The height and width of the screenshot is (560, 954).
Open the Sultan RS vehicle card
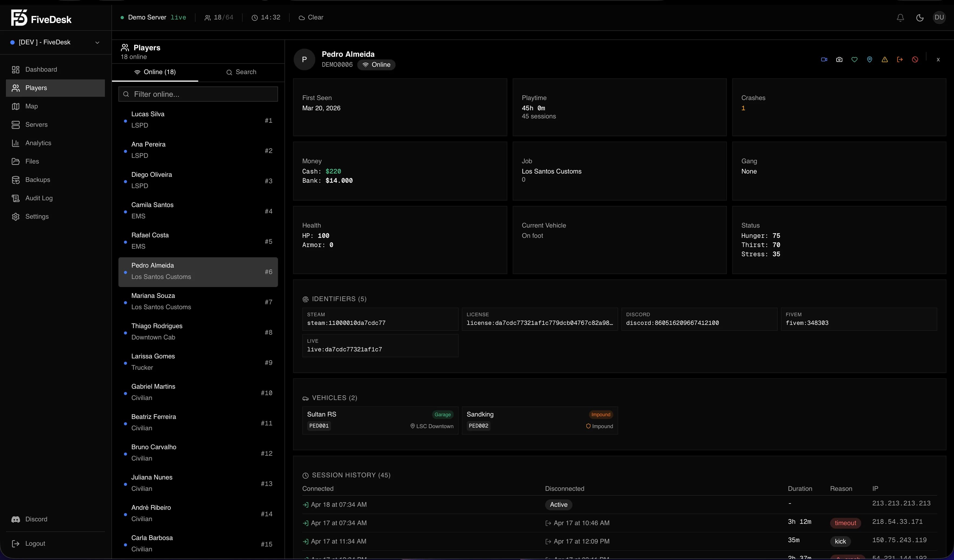coord(380,420)
